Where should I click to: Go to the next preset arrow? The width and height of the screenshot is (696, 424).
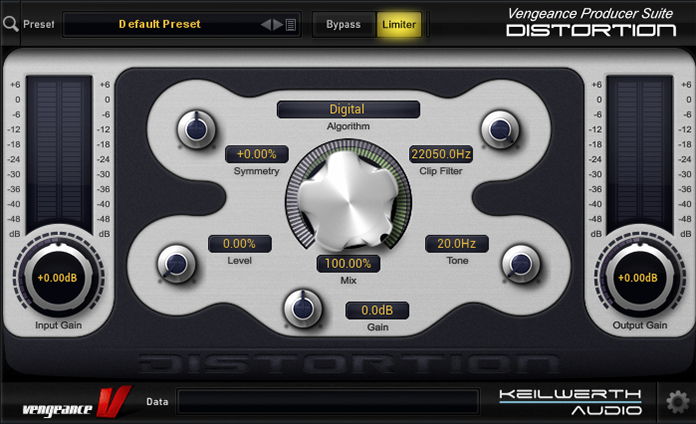278,24
